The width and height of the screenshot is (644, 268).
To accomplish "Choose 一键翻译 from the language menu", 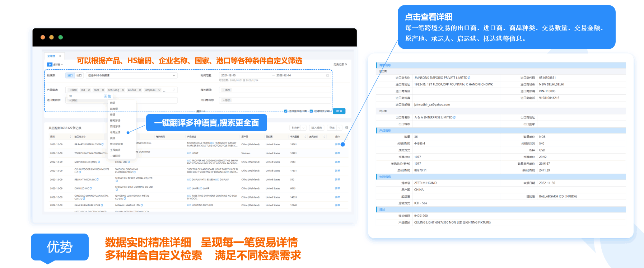I will click(115, 156).
